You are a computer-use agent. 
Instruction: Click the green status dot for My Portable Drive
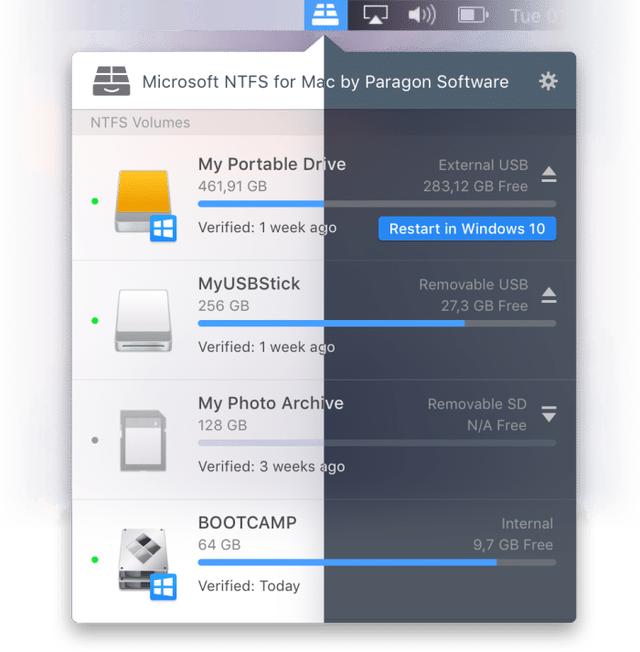(x=95, y=201)
